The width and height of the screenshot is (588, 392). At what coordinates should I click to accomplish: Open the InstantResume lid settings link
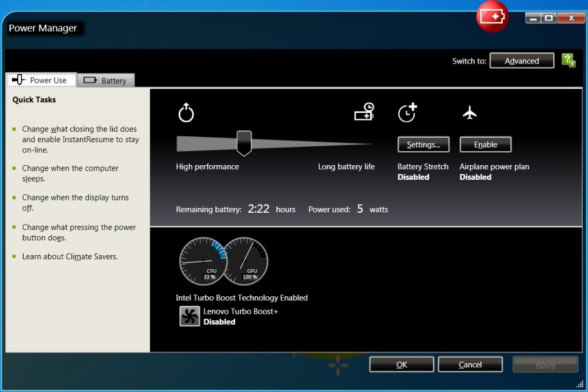coord(80,139)
